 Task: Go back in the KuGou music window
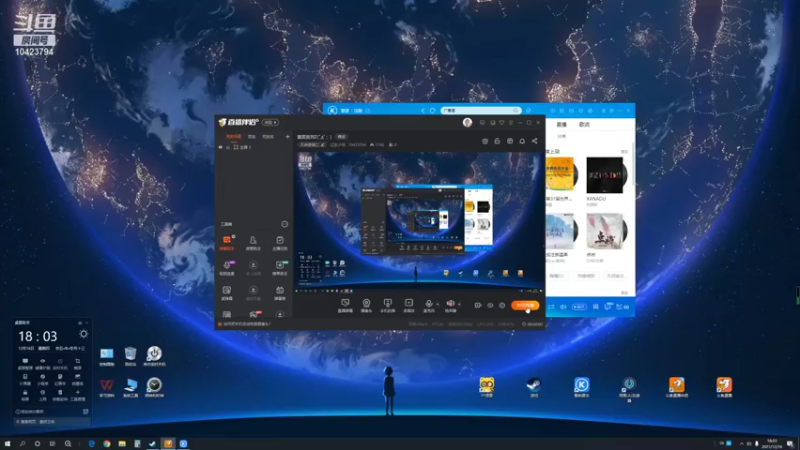point(423,110)
